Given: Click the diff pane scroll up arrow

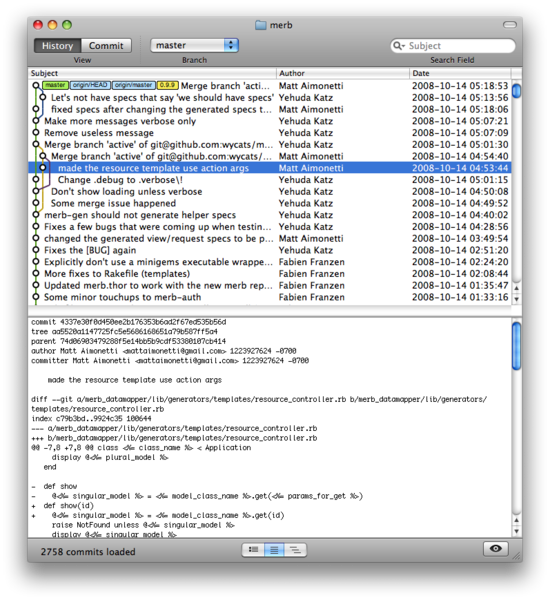Looking at the screenshot, I should point(517,520).
